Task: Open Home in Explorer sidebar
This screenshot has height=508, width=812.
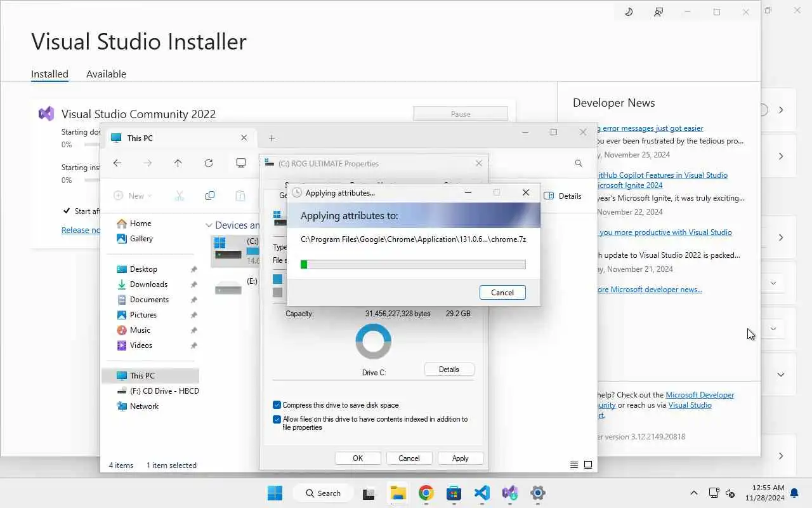Action: point(140,224)
